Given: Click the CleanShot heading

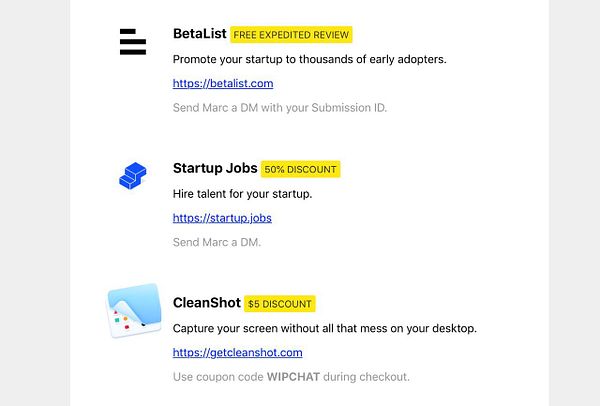Looking at the screenshot, I should coord(207,302).
